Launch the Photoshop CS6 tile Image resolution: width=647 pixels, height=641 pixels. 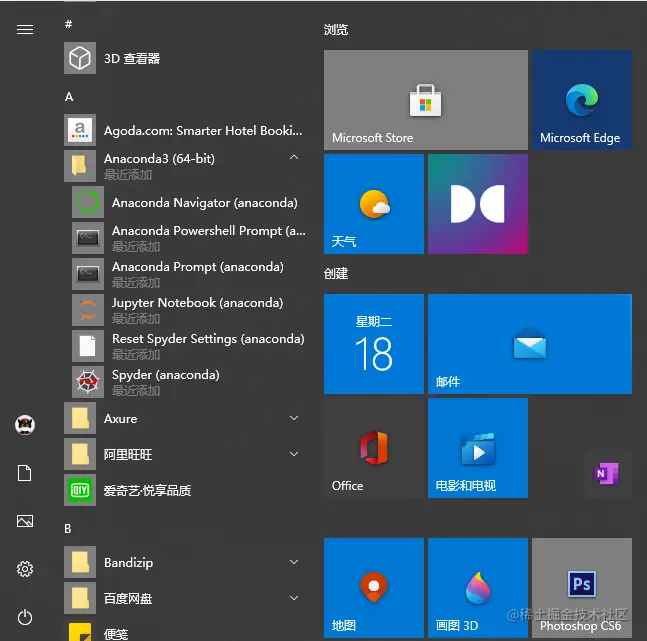pyautogui.click(x=582, y=588)
